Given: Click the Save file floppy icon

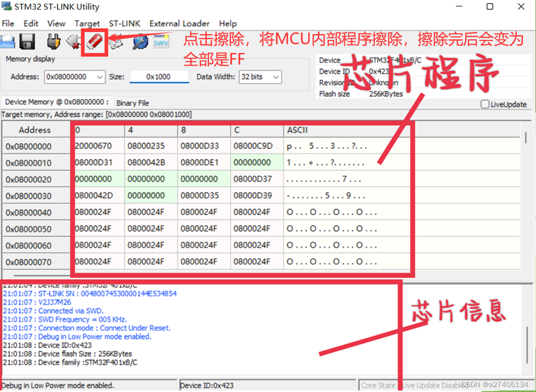Looking at the screenshot, I should [27, 42].
